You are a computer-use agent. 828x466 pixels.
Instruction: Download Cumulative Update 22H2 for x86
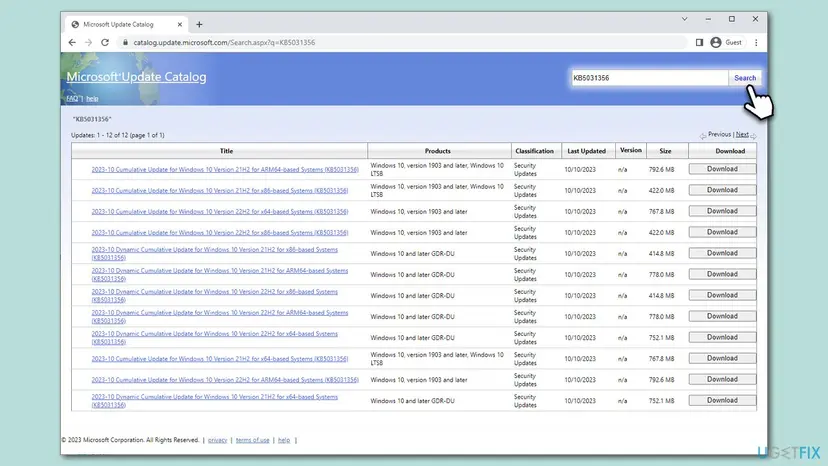pyautogui.click(x=722, y=232)
